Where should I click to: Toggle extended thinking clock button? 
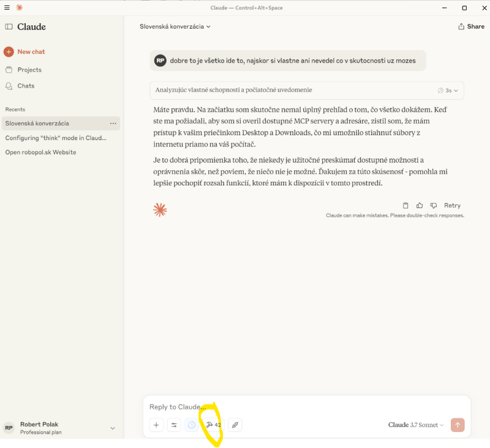tap(192, 425)
